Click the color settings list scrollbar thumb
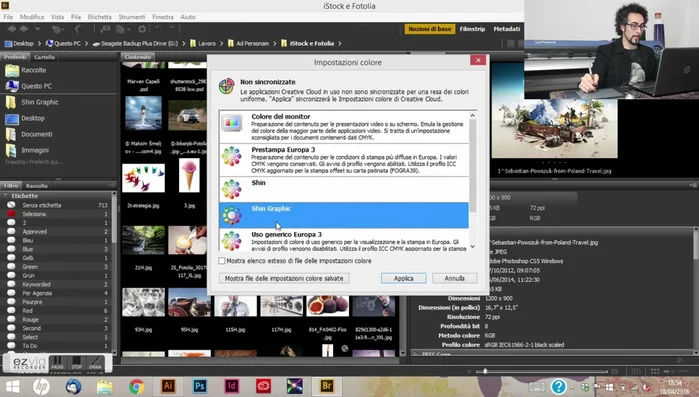 (473, 166)
